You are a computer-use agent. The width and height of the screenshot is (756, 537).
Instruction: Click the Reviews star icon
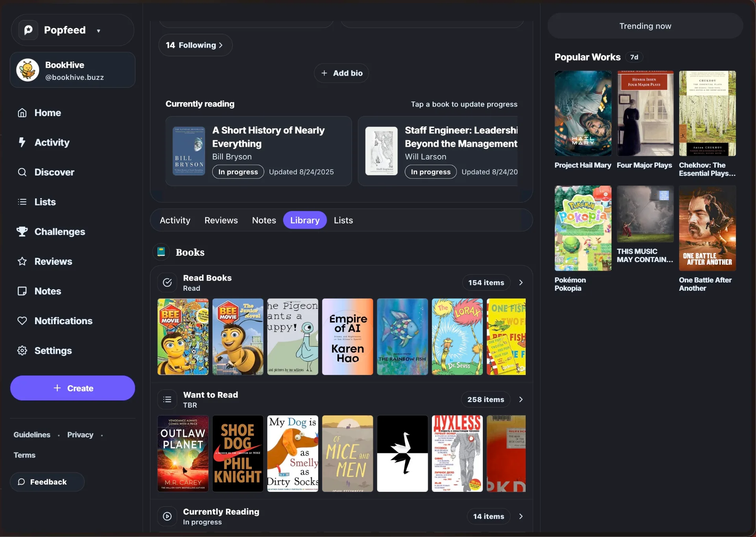coord(22,262)
